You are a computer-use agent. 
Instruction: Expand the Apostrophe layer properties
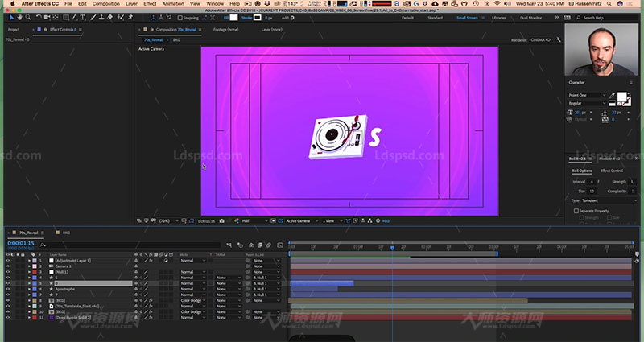[29, 289]
